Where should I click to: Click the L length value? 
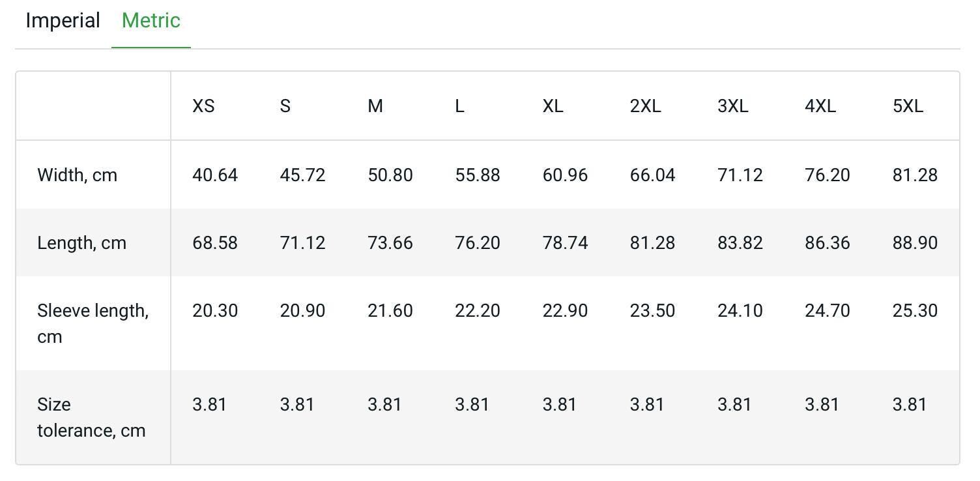478,243
